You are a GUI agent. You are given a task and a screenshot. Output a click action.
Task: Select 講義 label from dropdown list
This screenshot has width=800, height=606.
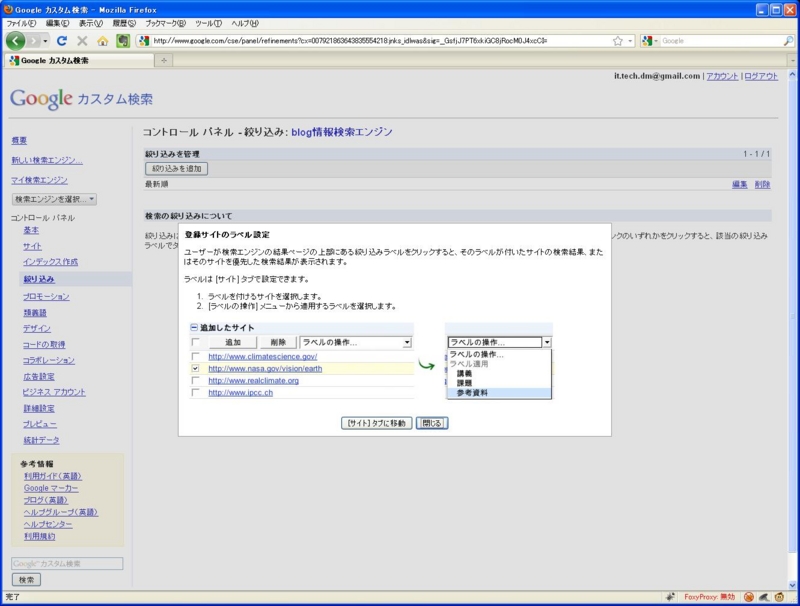464,373
